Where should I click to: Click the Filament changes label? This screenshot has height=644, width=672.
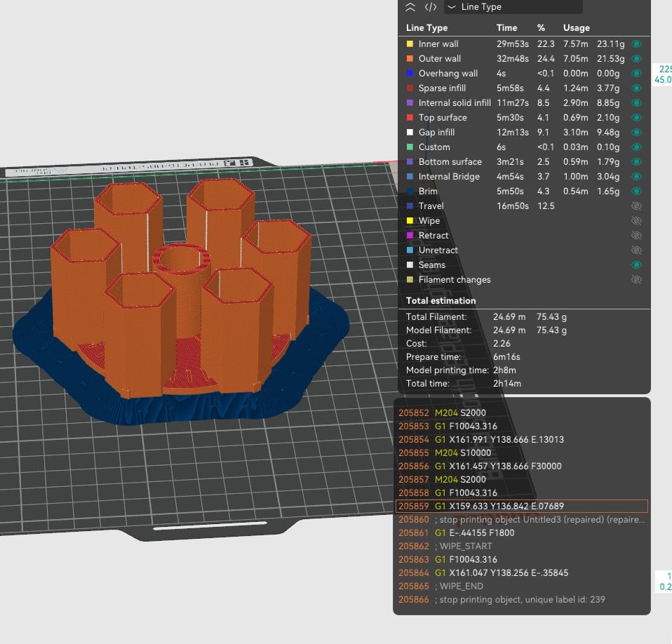tap(455, 280)
